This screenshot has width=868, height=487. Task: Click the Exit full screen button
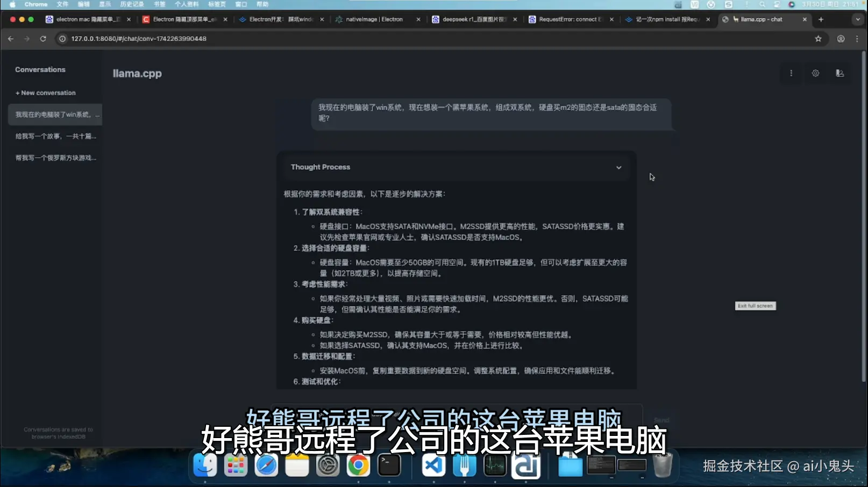coord(755,306)
